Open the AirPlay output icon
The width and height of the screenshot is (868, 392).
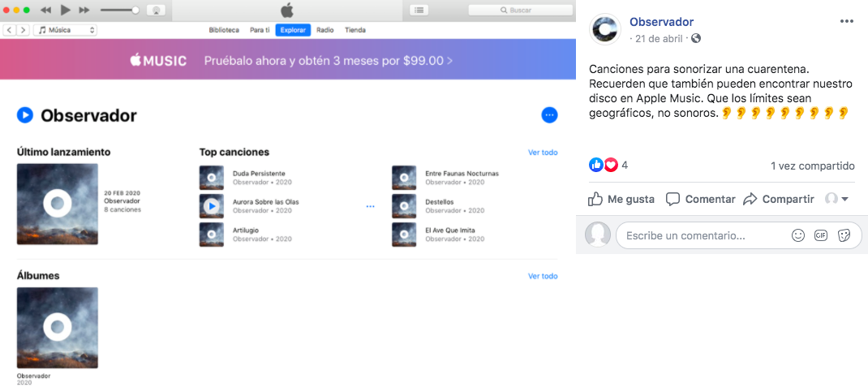[x=157, y=11]
